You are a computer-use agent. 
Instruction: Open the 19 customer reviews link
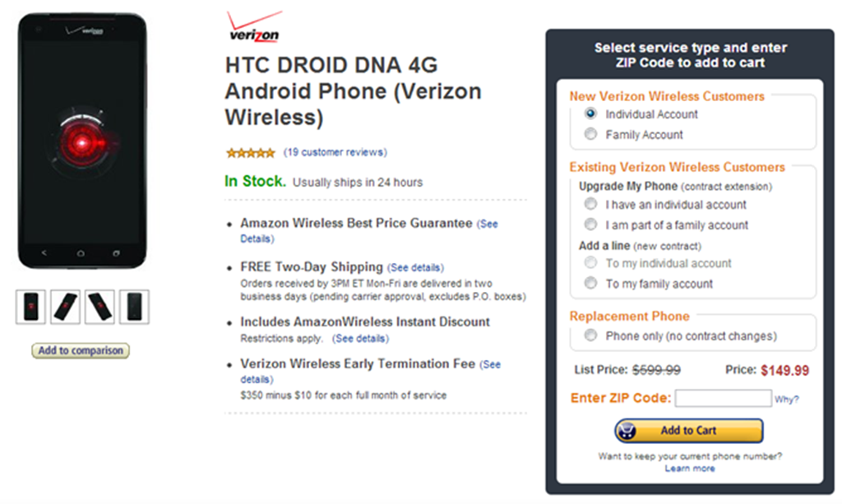coord(335,152)
